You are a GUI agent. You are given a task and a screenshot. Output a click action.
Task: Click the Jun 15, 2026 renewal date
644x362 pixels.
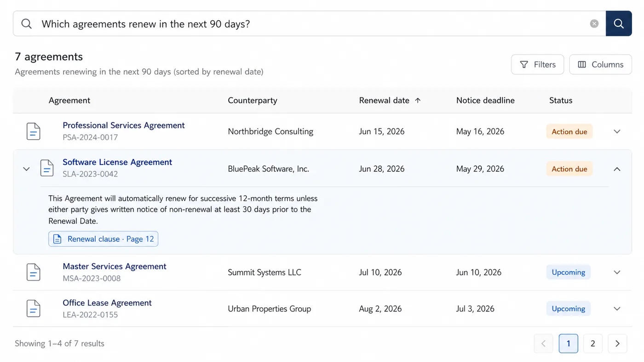pyautogui.click(x=382, y=131)
